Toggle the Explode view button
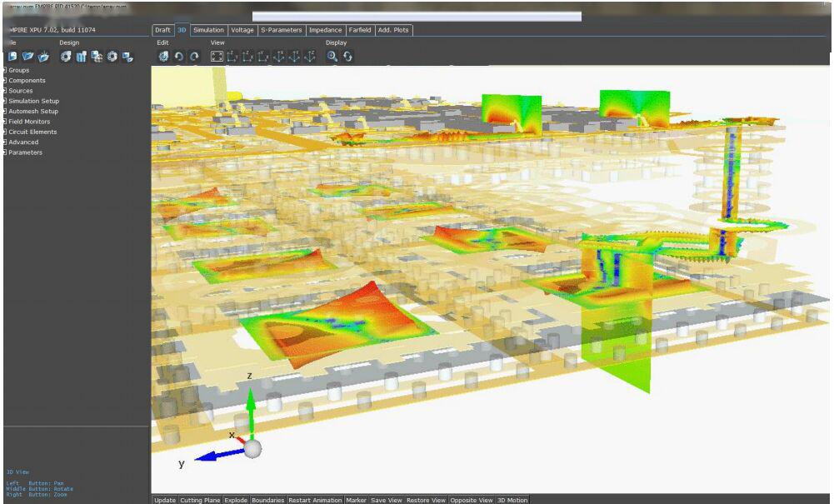 tap(236, 500)
